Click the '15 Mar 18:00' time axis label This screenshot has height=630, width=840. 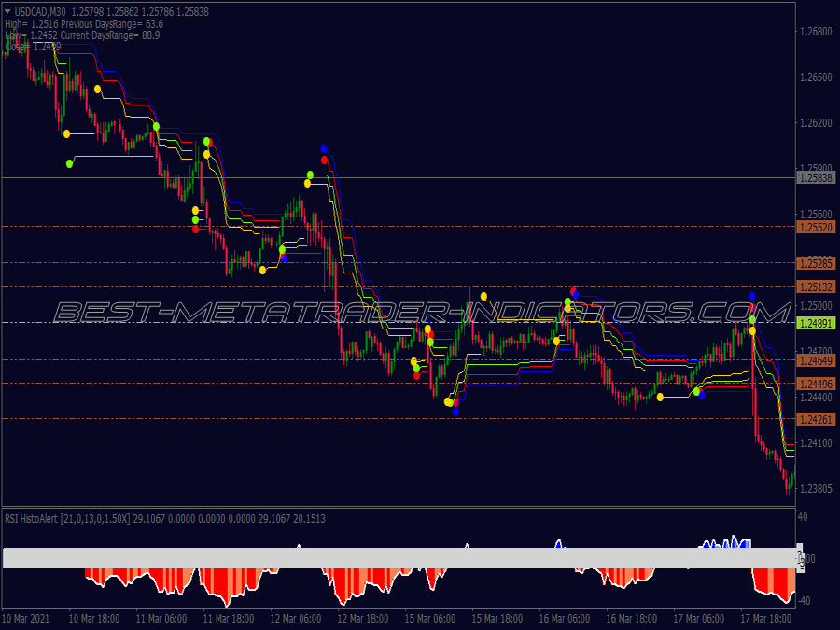(x=497, y=618)
